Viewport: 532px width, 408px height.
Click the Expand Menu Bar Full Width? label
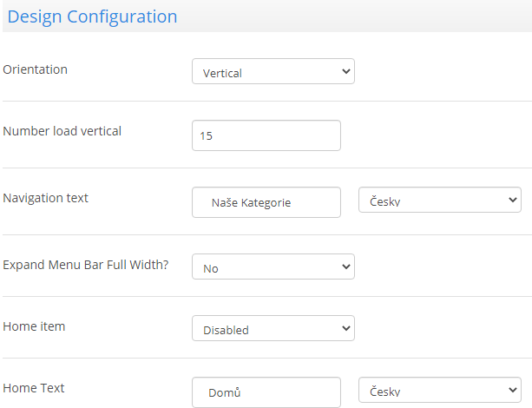click(86, 265)
